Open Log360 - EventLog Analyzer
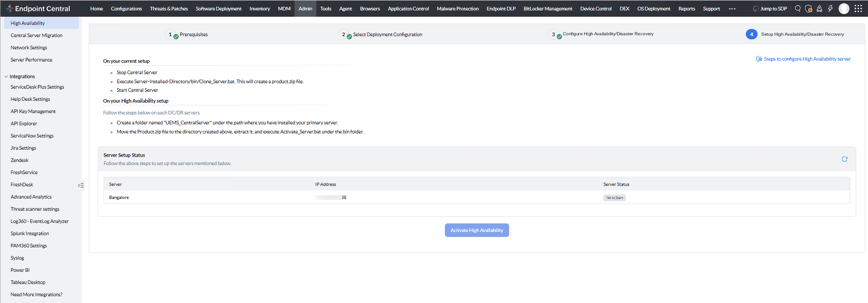This screenshot has width=868, height=303. 40,221
